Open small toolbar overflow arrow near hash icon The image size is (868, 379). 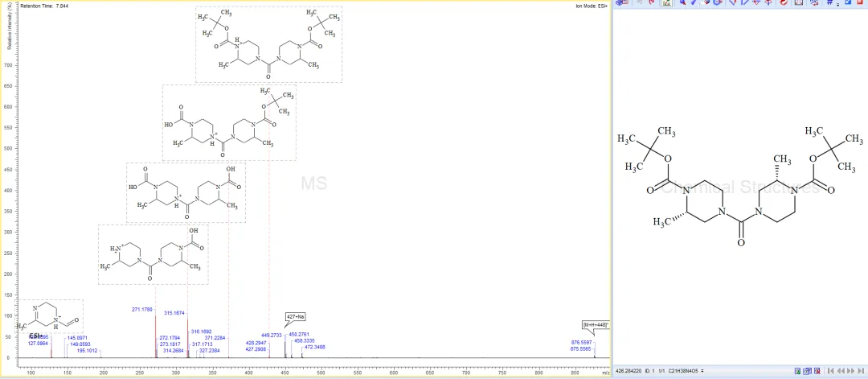pyautogui.click(x=838, y=5)
